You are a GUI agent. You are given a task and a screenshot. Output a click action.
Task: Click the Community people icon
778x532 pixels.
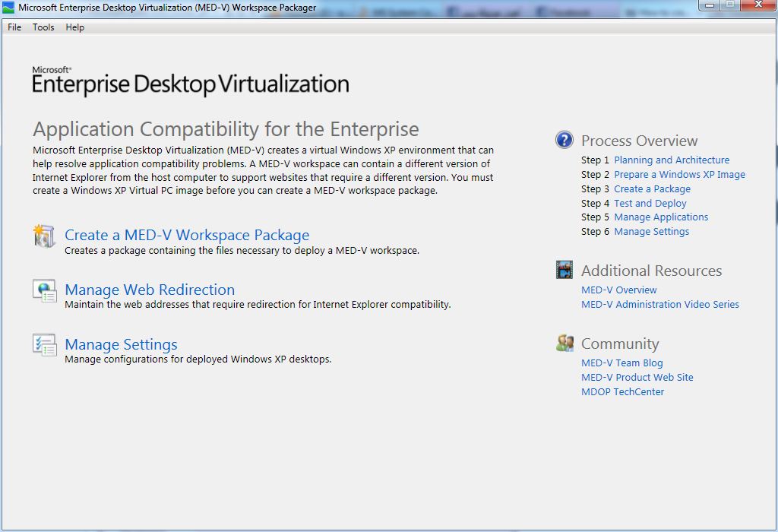click(565, 344)
